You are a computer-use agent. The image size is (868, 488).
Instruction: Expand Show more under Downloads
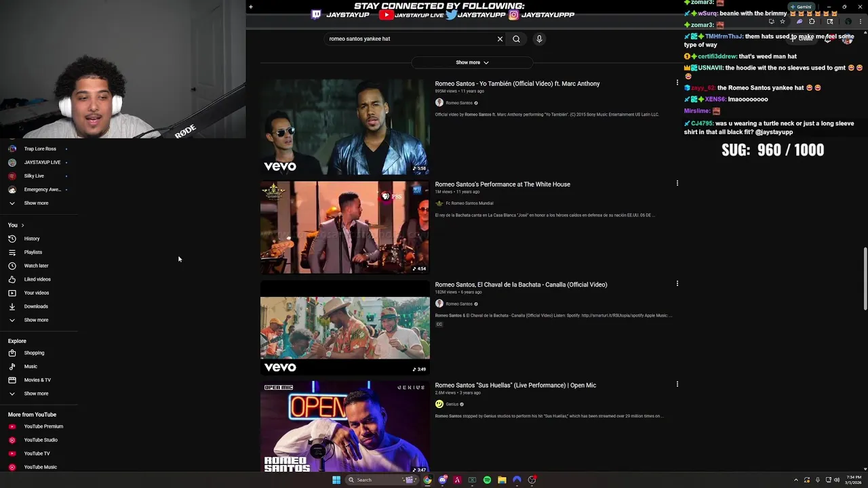pos(36,320)
